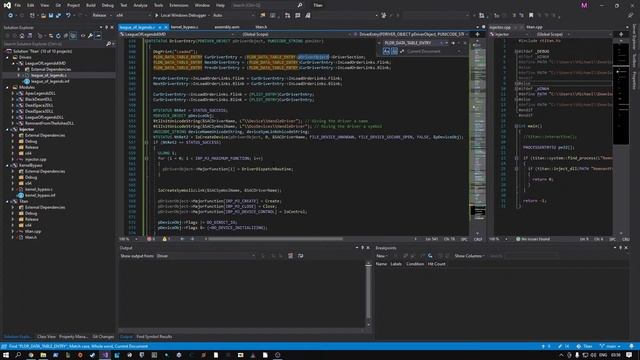This screenshot has height=360, width=640.
Task: Toggle Match Case in Find box
Action: (386, 51)
